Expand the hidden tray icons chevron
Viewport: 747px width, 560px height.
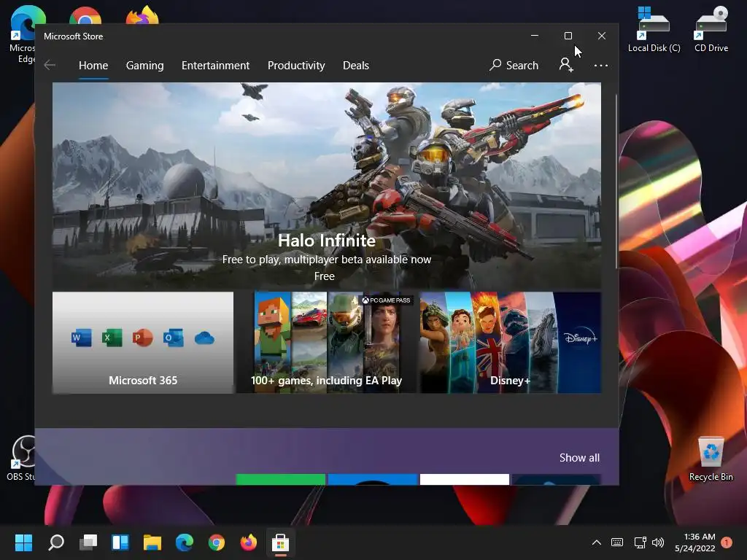pyautogui.click(x=597, y=542)
